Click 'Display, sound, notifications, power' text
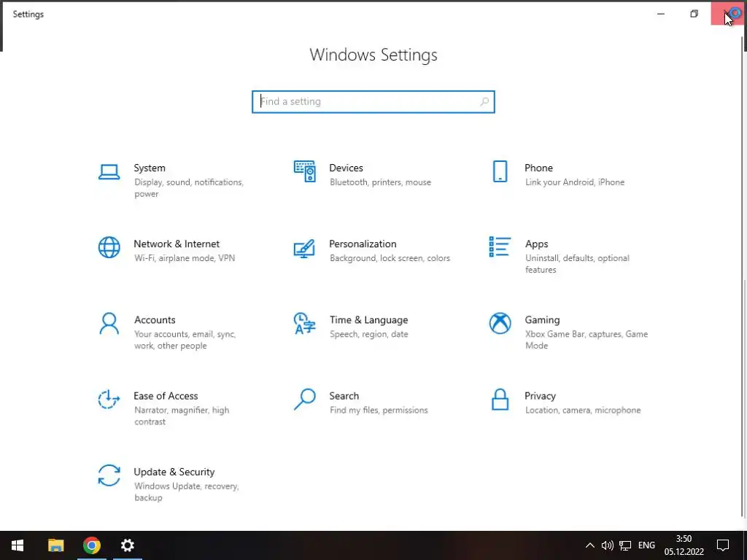This screenshot has width=747, height=560. coord(189,188)
